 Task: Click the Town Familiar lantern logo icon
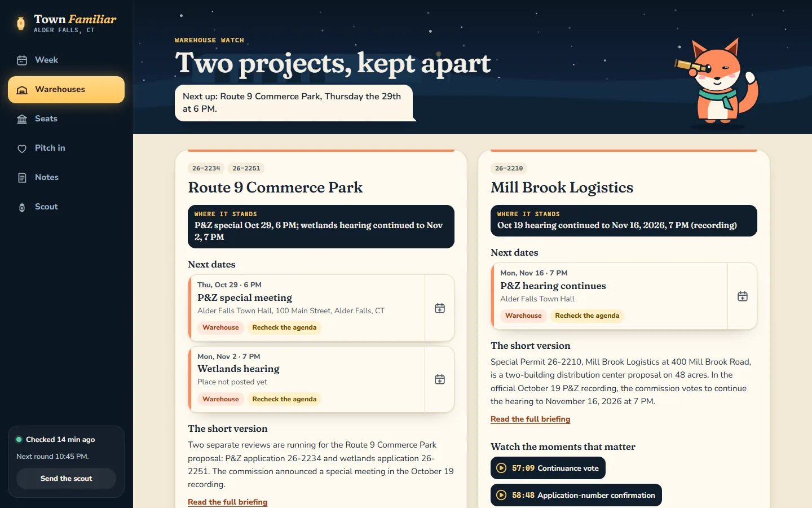[21, 23]
